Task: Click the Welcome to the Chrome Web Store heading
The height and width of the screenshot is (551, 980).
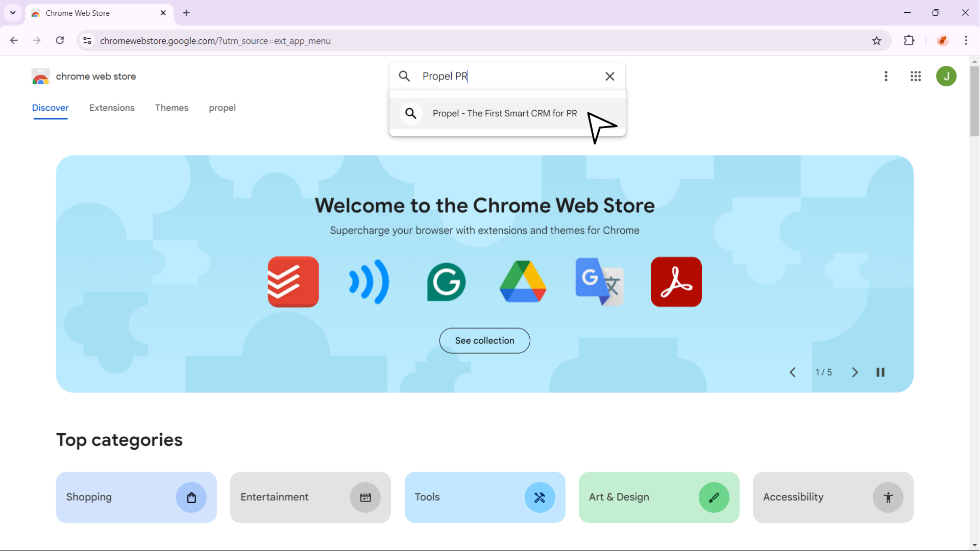Action: [x=484, y=206]
